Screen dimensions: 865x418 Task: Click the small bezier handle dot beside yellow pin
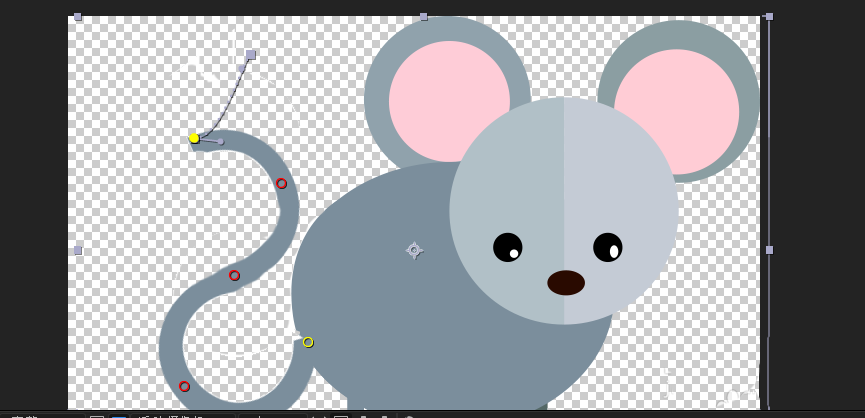(221, 142)
